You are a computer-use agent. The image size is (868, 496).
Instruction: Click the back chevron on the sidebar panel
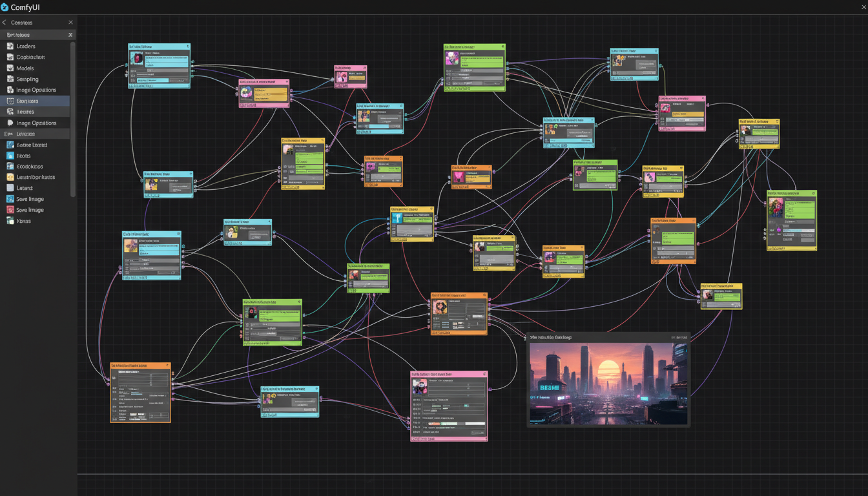point(5,21)
